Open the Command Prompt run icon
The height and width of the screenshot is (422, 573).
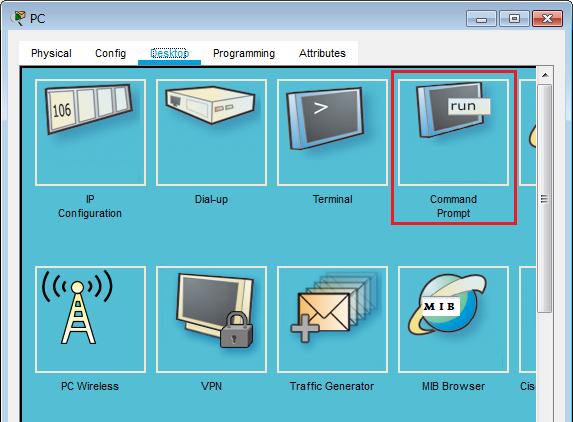coord(453,132)
